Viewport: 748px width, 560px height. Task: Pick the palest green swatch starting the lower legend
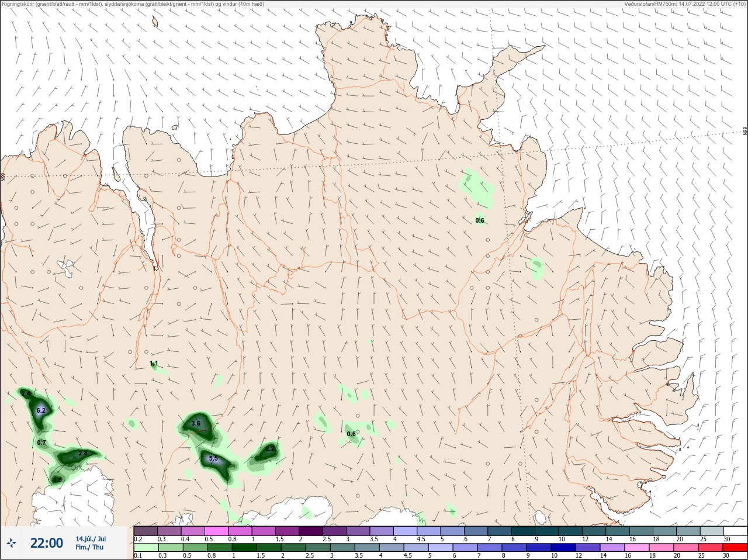point(146,548)
